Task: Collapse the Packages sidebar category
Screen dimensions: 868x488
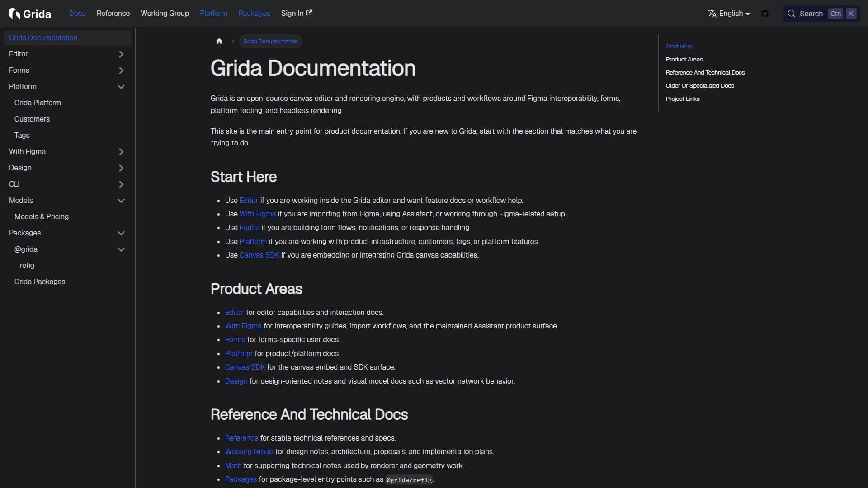Action: pyautogui.click(x=121, y=233)
